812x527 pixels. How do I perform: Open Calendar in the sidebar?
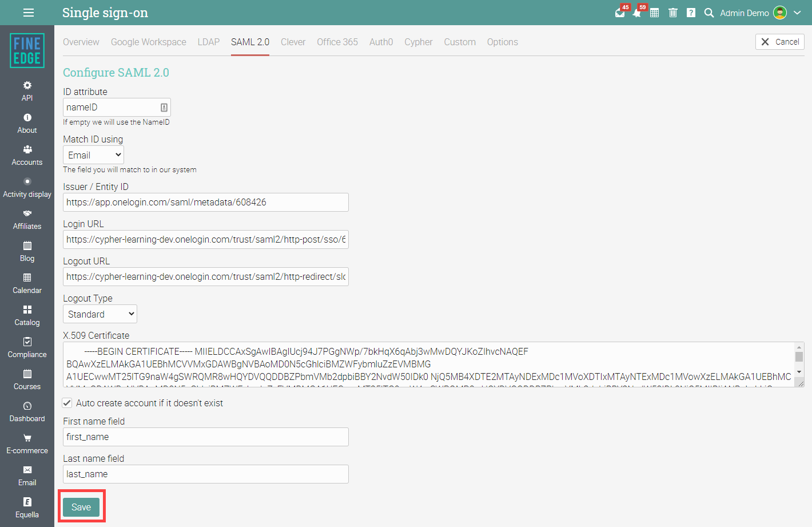pos(27,283)
